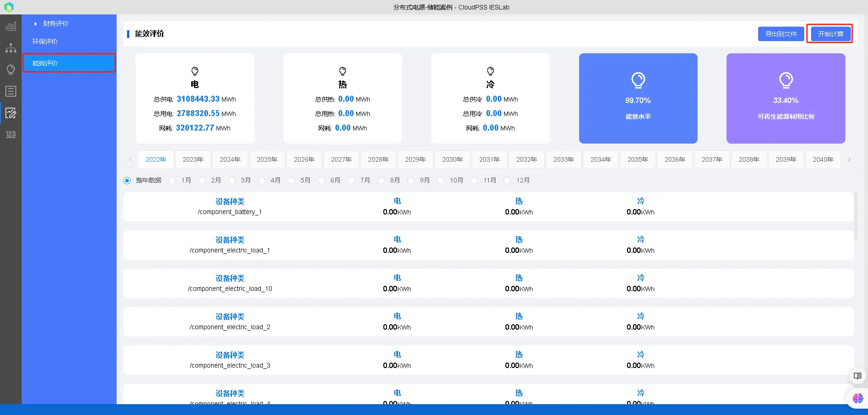868x415 pixels.
Task: Switch to the 2038年 tab
Action: tap(749, 159)
